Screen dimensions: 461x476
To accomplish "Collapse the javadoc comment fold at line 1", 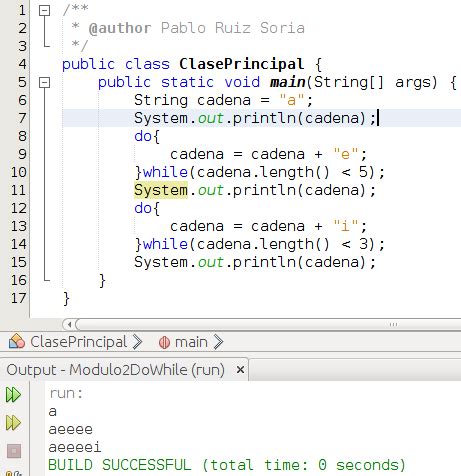I will pos(44,10).
